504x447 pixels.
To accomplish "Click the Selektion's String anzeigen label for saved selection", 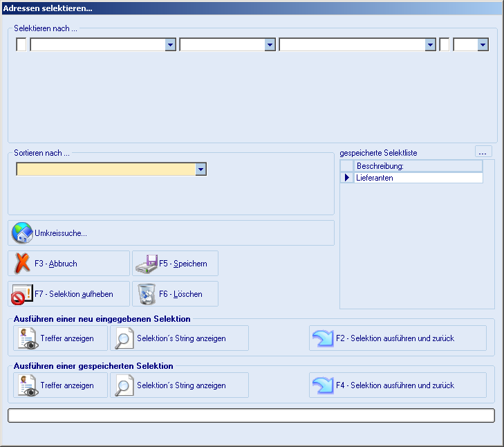I will pos(181,385).
